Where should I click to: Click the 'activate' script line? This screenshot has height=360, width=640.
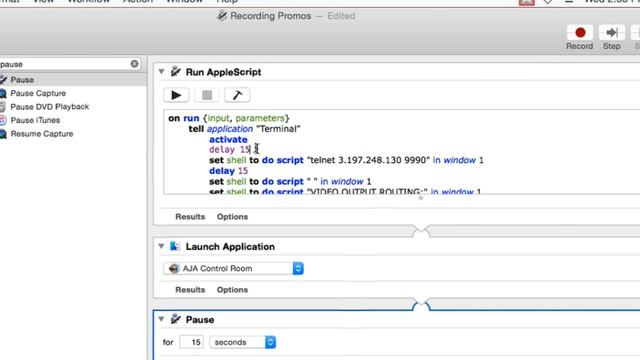228,140
